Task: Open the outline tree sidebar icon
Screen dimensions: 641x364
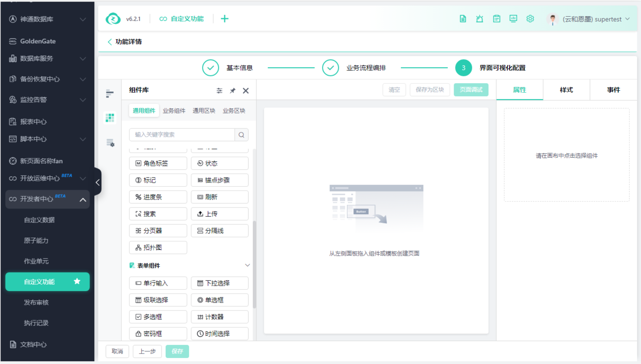Action: (x=110, y=93)
